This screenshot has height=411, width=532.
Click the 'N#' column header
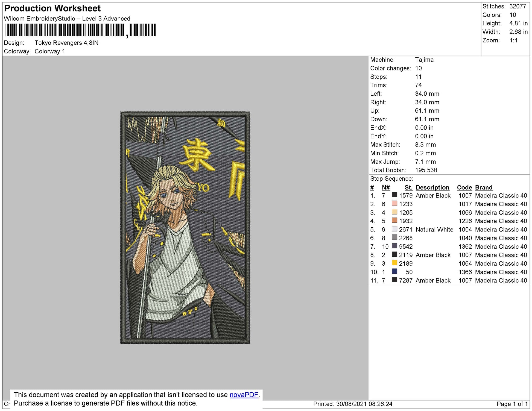[x=386, y=187]
